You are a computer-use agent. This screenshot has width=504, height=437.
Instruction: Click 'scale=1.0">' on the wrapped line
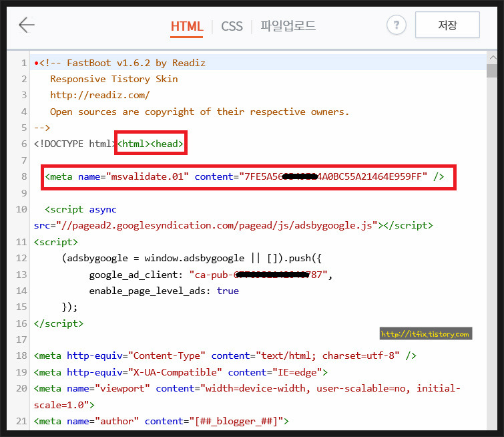point(64,405)
